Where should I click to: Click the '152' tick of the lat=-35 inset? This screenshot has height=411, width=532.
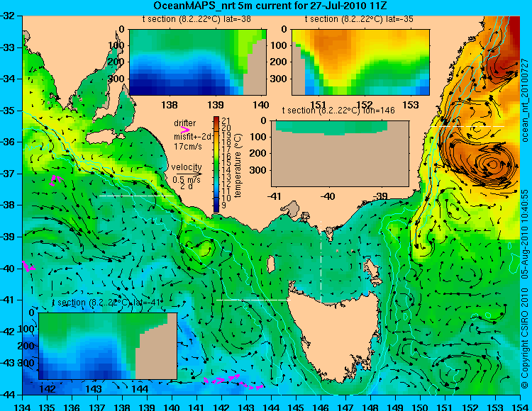tap(365, 105)
